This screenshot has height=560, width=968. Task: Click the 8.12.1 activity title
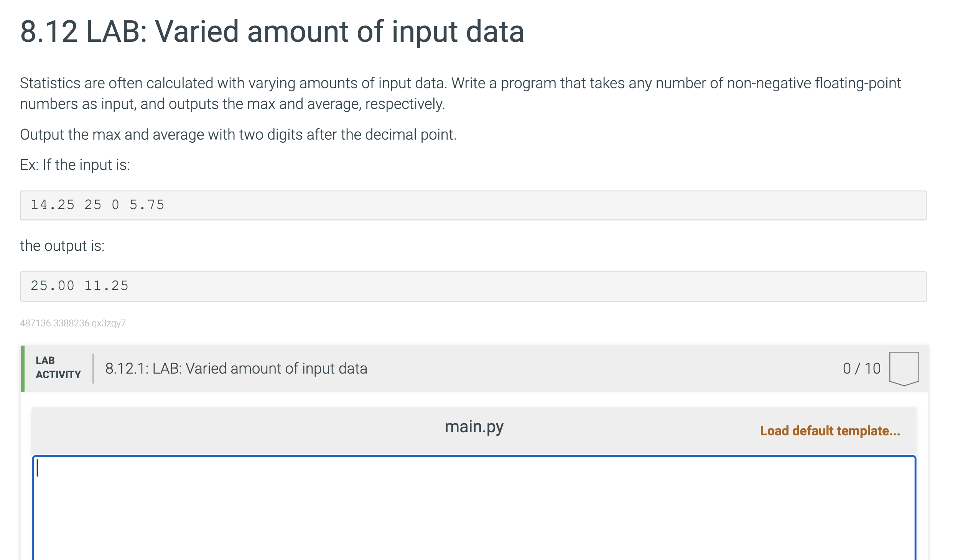click(x=236, y=368)
